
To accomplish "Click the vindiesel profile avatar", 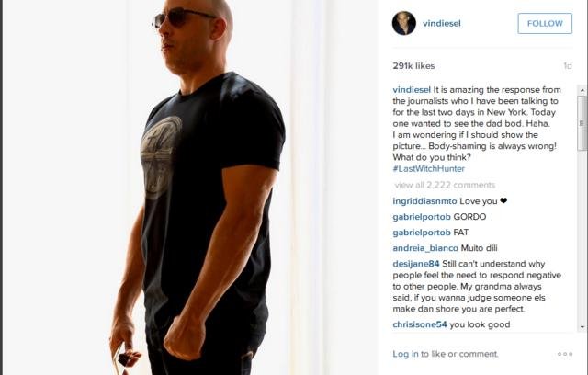I will point(404,23).
